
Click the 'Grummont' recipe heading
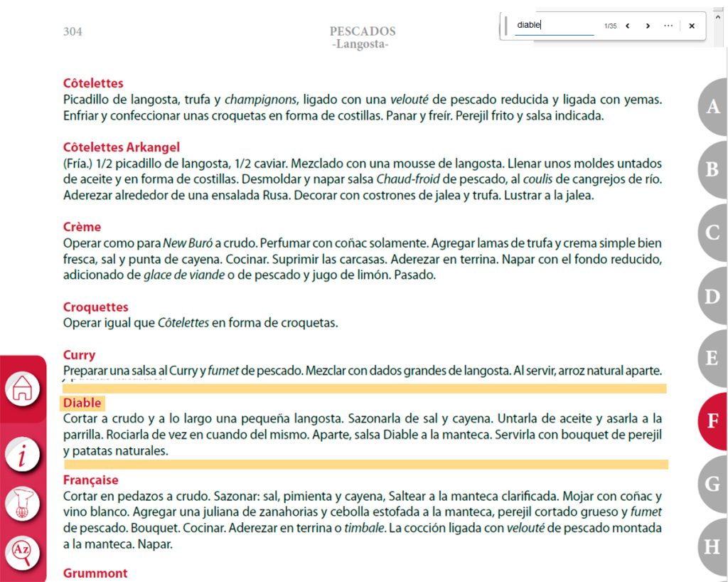point(95,573)
